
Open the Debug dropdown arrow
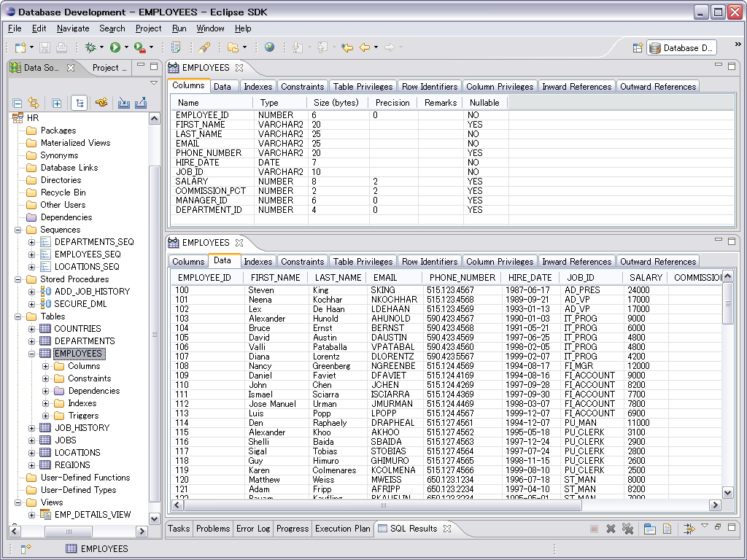pos(101,47)
